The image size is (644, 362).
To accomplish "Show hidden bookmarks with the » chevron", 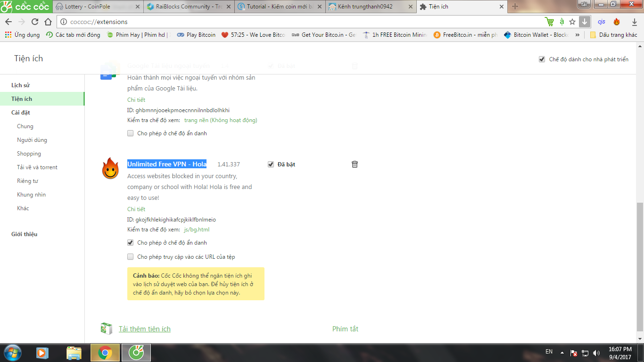I will (x=578, y=35).
